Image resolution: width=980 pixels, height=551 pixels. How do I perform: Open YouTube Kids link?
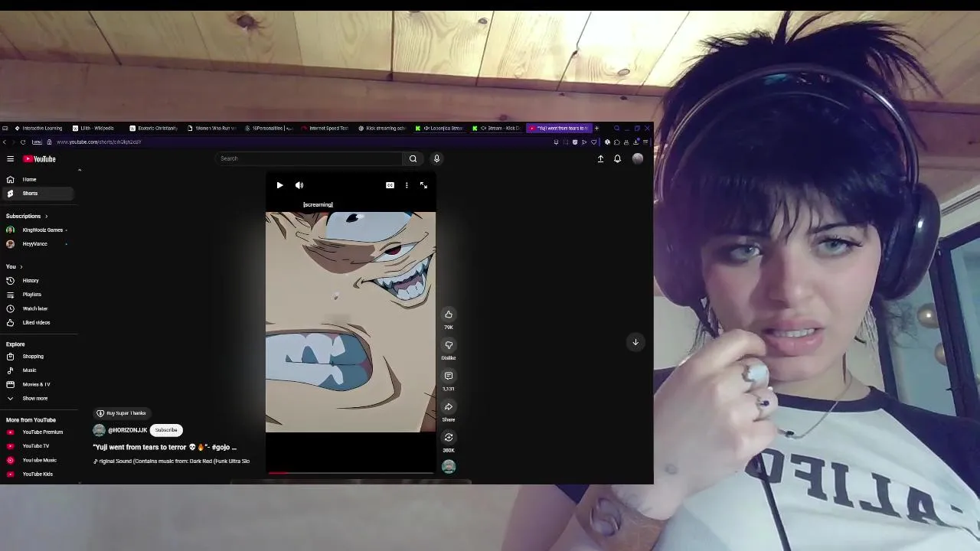click(37, 474)
